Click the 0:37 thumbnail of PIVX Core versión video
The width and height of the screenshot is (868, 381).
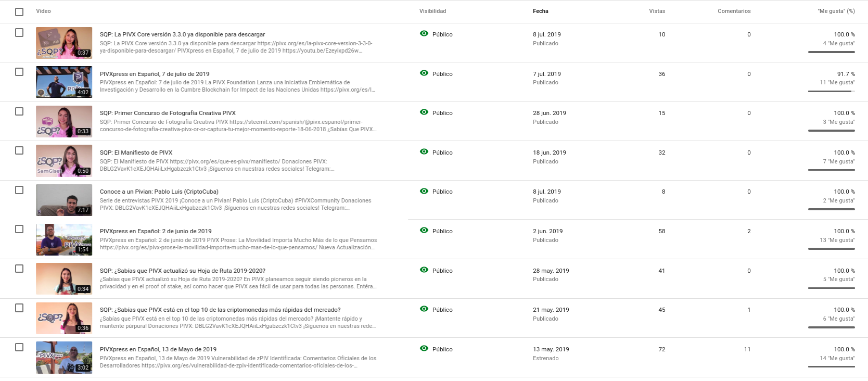[x=64, y=43]
